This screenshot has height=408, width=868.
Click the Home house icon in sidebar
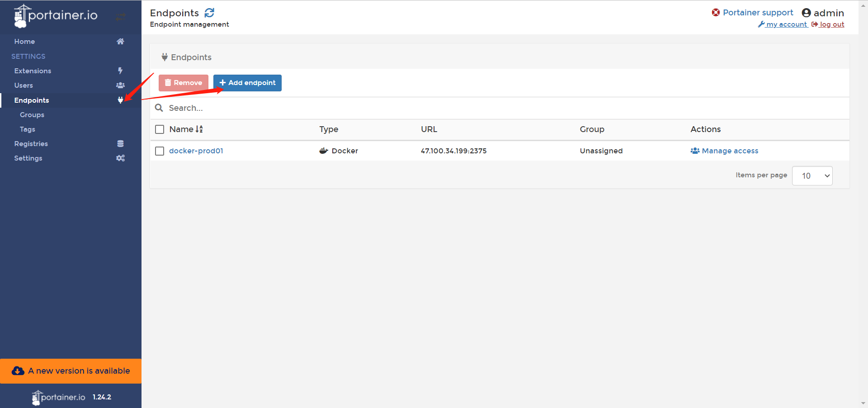coord(120,42)
